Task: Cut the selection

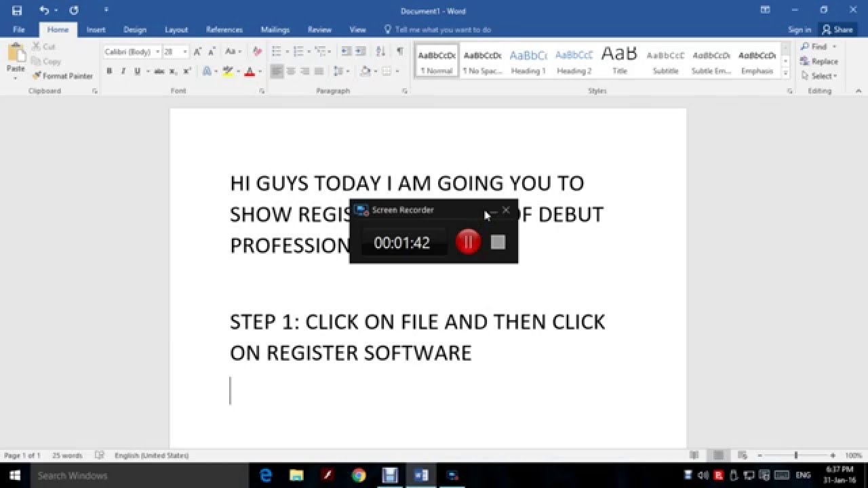Action: tap(43, 47)
